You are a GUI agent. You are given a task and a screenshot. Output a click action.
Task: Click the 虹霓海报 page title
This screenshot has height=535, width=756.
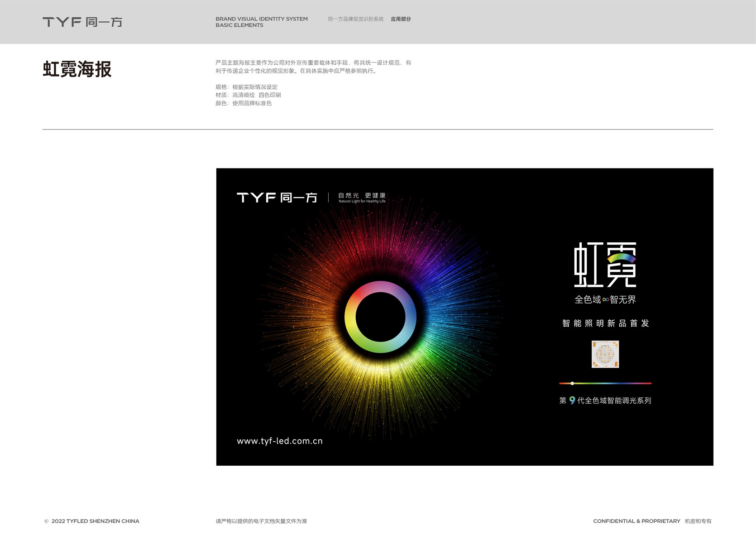[77, 69]
